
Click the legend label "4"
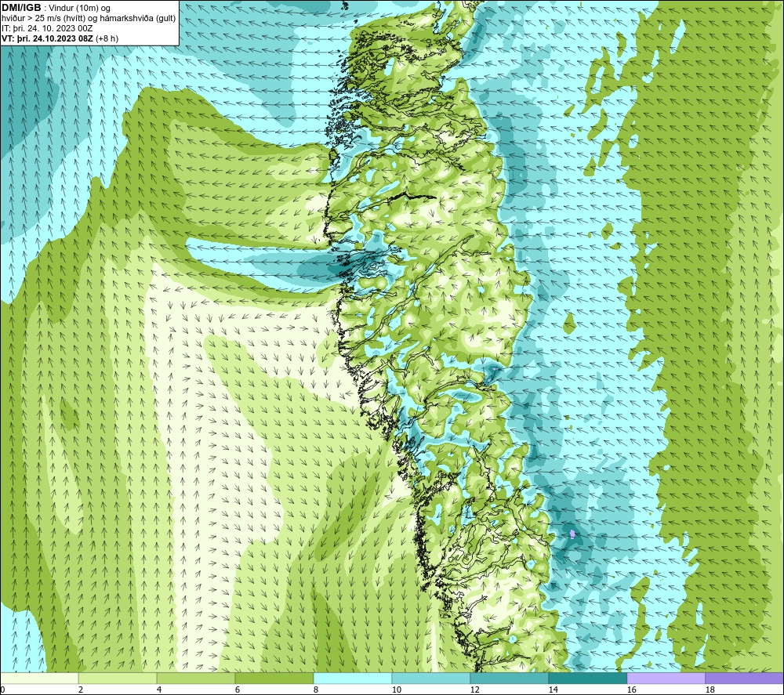pos(159,690)
